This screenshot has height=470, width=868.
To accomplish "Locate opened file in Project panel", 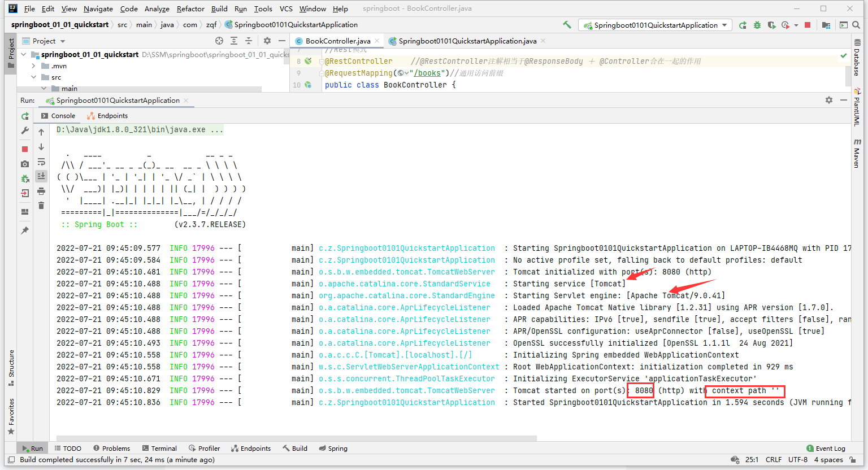I will click(x=219, y=41).
